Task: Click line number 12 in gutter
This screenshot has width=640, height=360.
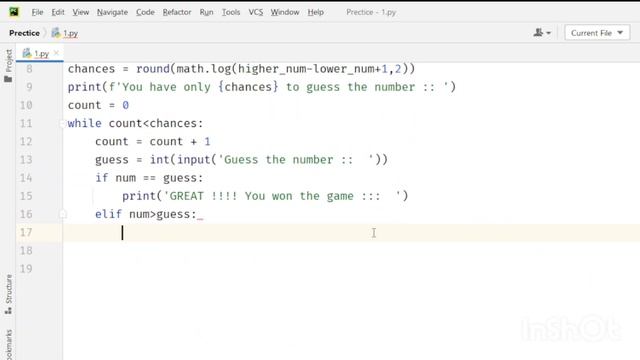Action: [x=26, y=142]
